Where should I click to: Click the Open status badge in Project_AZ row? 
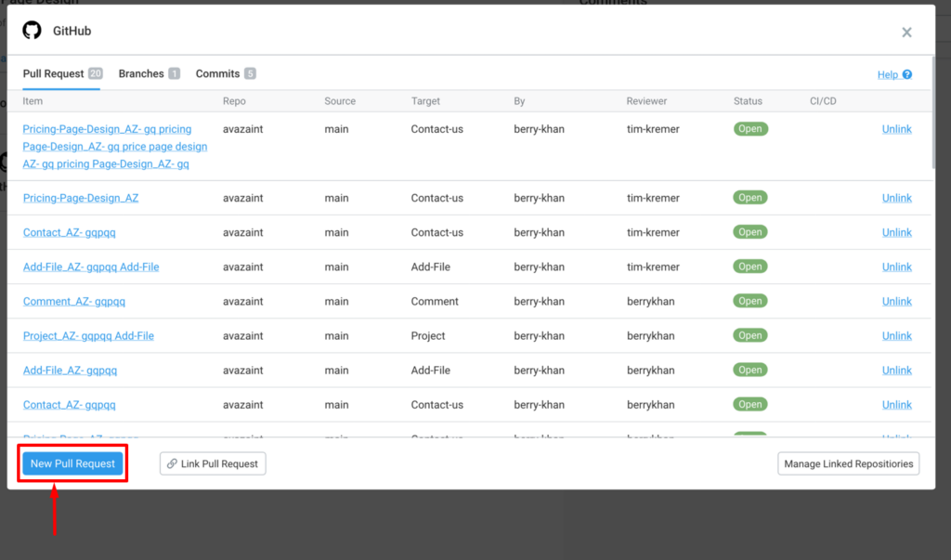pyautogui.click(x=750, y=335)
